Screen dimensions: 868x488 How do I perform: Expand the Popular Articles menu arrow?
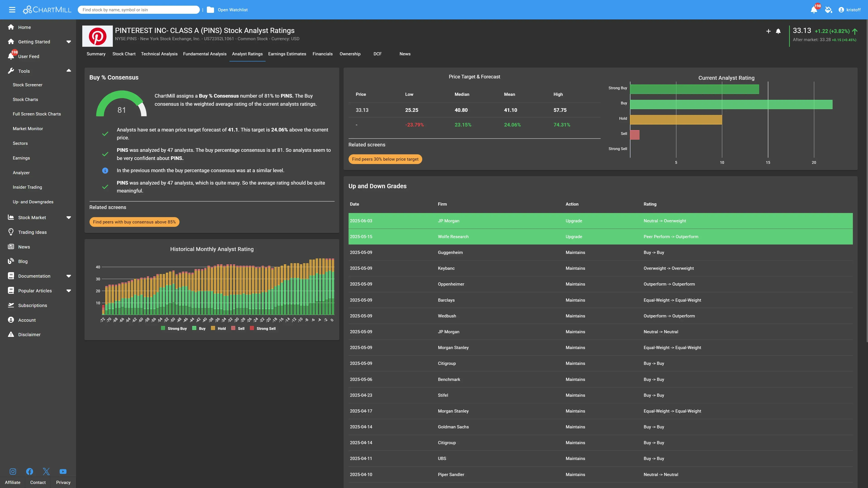point(69,291)
